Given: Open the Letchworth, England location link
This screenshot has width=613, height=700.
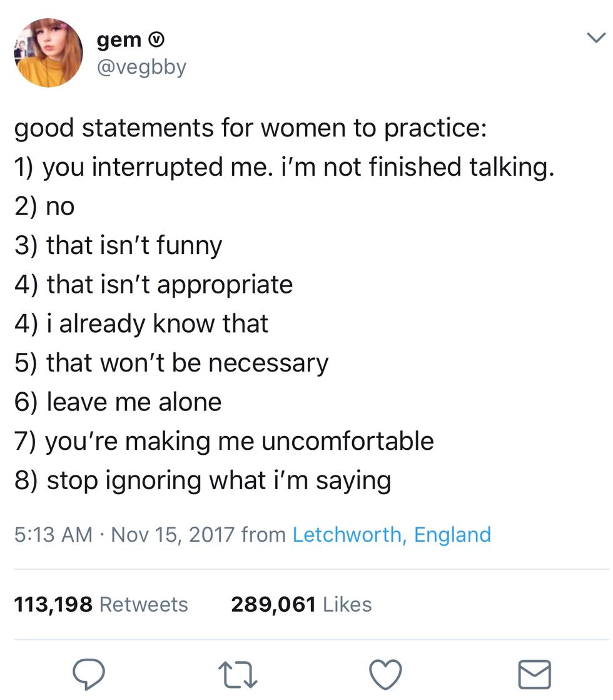Looking at the screenshot, I should [x=392, y=535].
